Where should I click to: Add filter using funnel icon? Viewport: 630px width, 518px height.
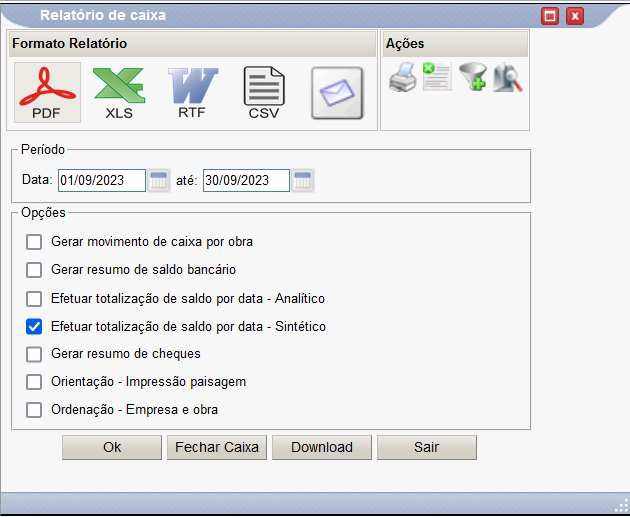473,76
